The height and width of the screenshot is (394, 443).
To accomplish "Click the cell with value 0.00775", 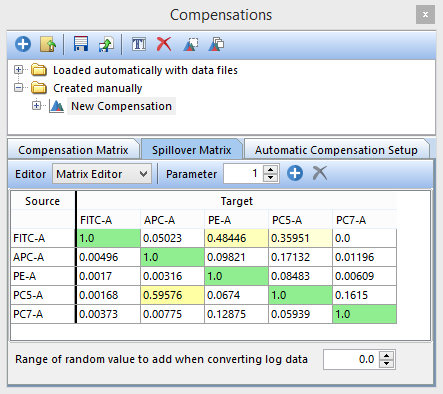I will [172, 314].
